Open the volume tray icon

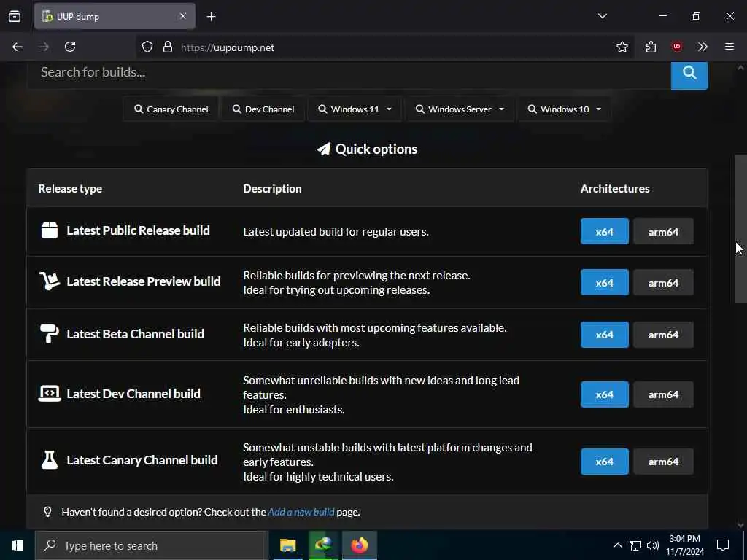pyautogui.click(x=653, y=545)
